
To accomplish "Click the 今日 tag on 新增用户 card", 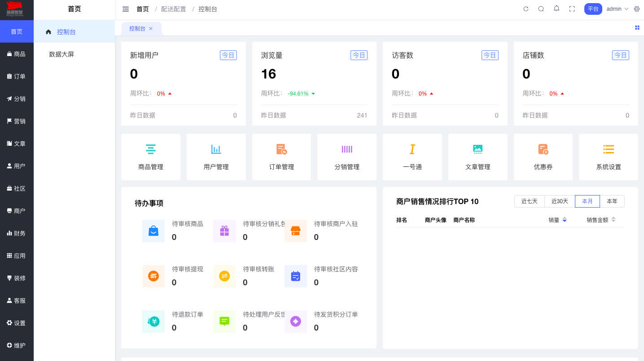I will point(228,55).
